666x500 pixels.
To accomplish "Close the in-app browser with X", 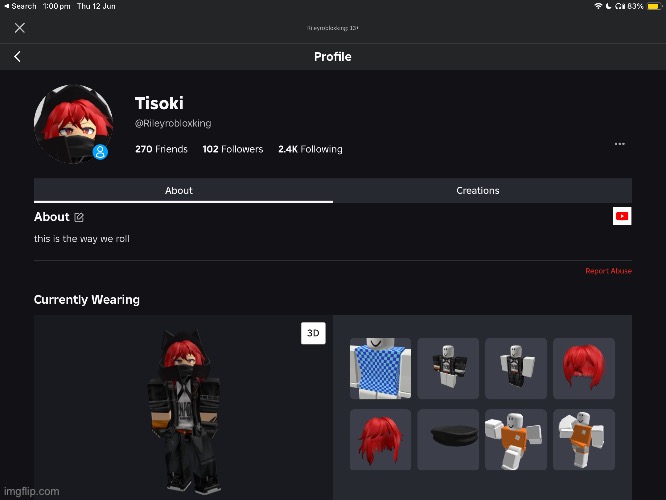I will [20, 28].
